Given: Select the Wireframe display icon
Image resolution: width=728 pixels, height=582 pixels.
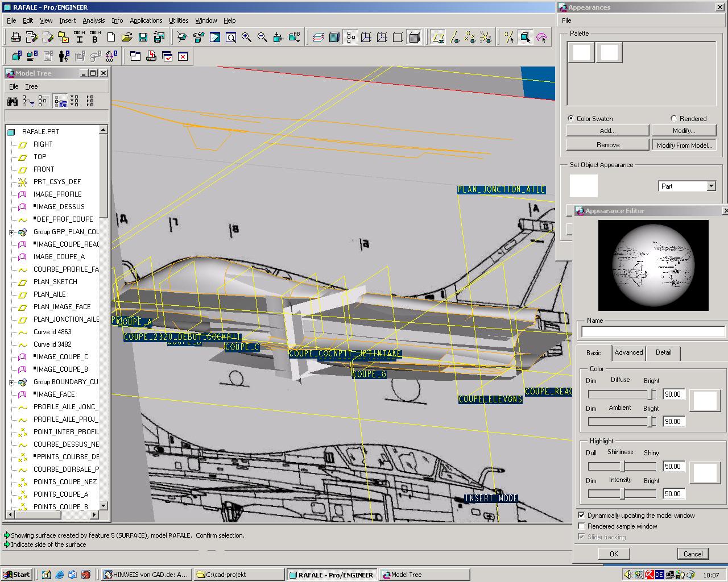Looking at the screenshot, I should click(x=366, y=38).
